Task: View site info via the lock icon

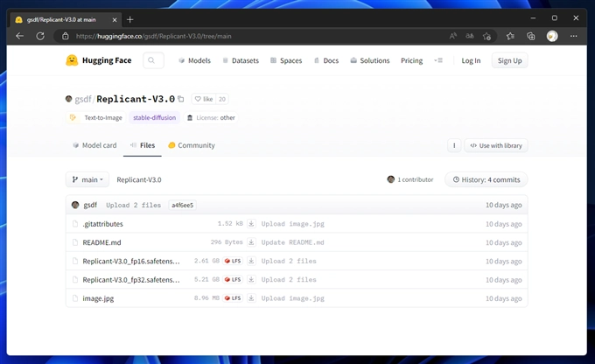Action: (x=66, y=36)
